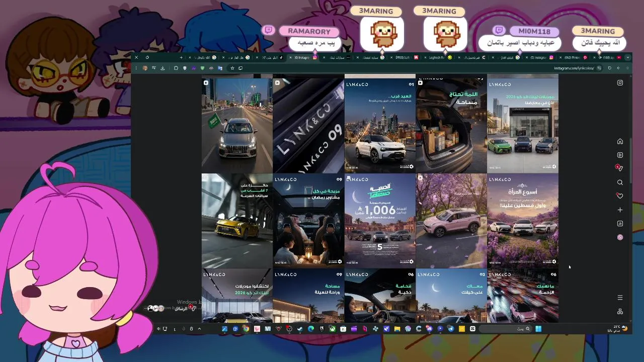This screenshot has width=644, height=362.
Task: Click the browser's three-dot menu
Action: pos(135,68)
